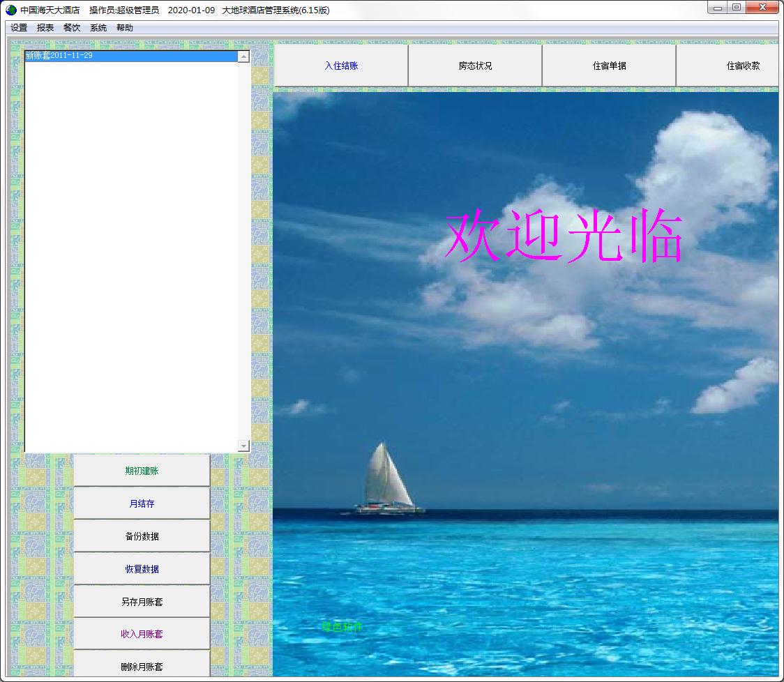
Task: Open the 帮助 menu
Action: (124, 27)
